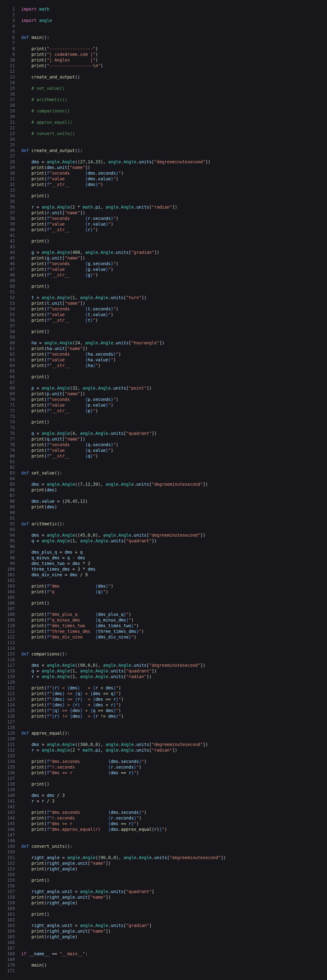The width and height of the screenshot is (327, 980).
Task: Click the print line with '{dms.approx_equal(r)}'
Action: click(x=99, y=829)
